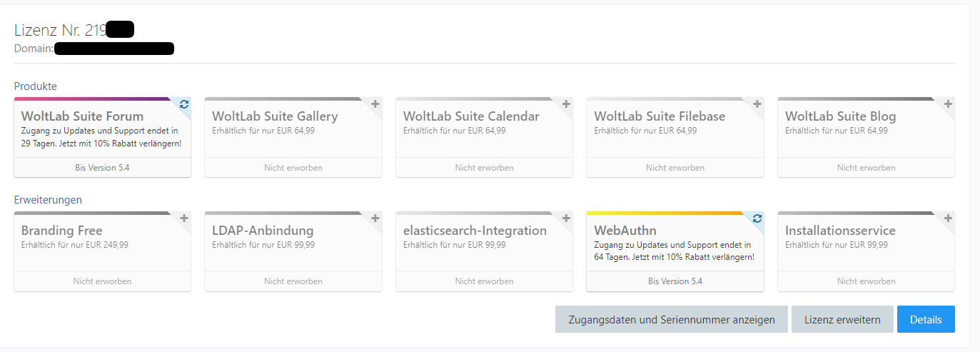
Task: Click the plus icon on Branding Free
Action: [x=185, y=218]
